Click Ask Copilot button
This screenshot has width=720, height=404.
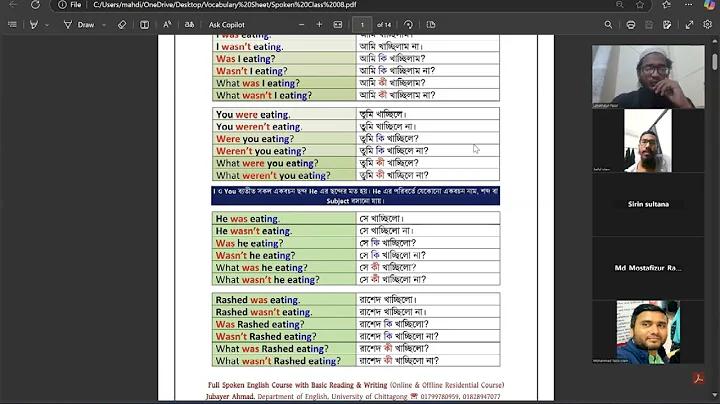[x=226, y=25]
